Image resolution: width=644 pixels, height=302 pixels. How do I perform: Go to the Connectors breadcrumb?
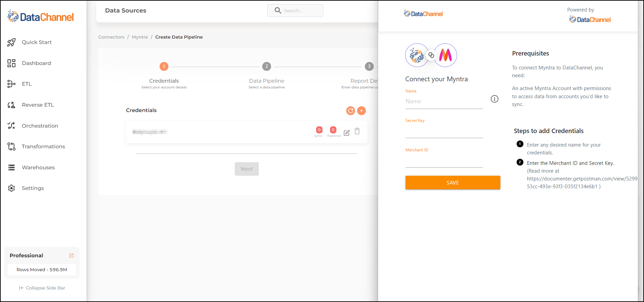(x=111, y=37)
